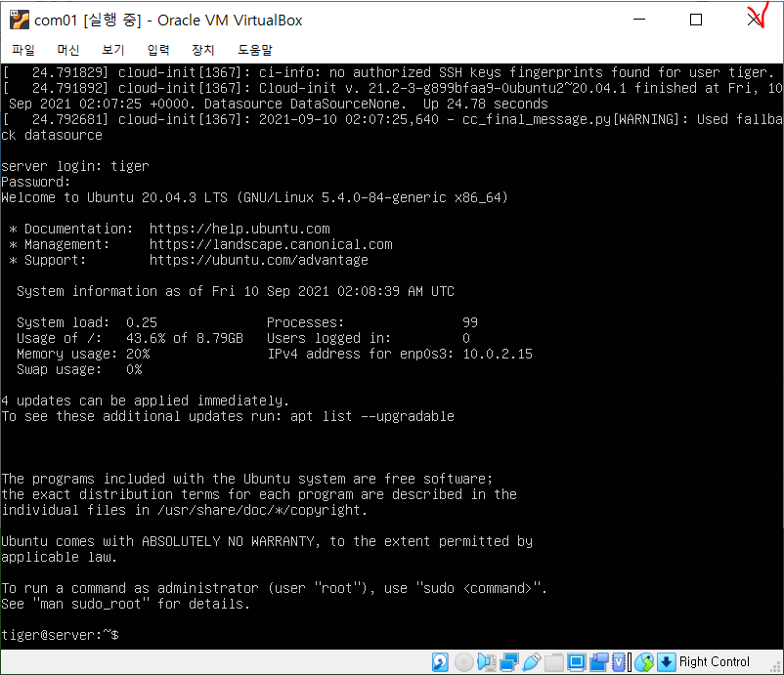Click the 'Swap usage: 0%' entry

click(79, 369)
